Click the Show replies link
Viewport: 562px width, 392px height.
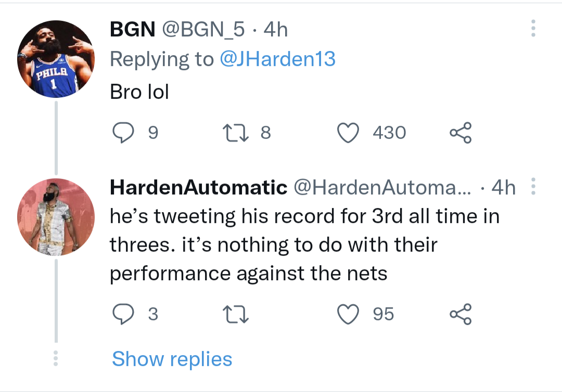172,359
